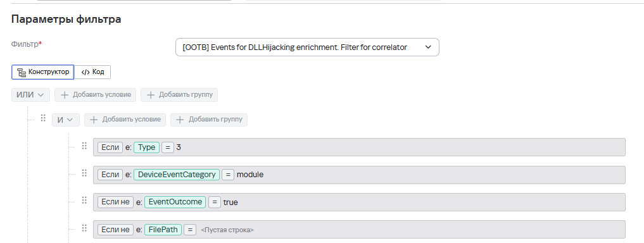The image size is (644, 243).
Task: Click drag handle icon of the И group
Action: click(43, 118)
